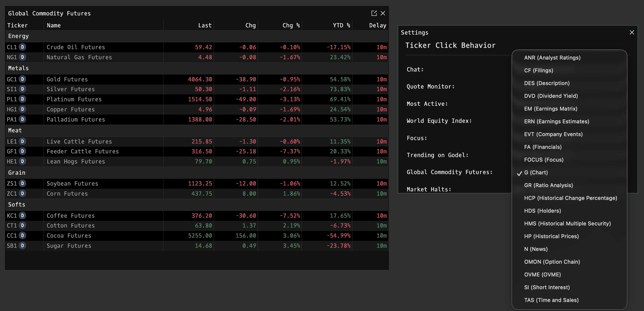
Task: Click the D badge next to SB1
Action: 23,246
